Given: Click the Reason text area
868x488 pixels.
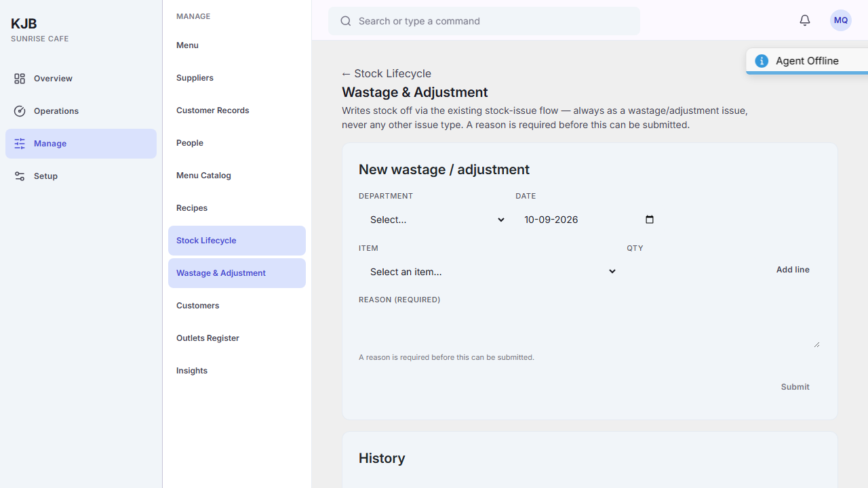Looking at the screenshot, I should click(x=589, y=329).
